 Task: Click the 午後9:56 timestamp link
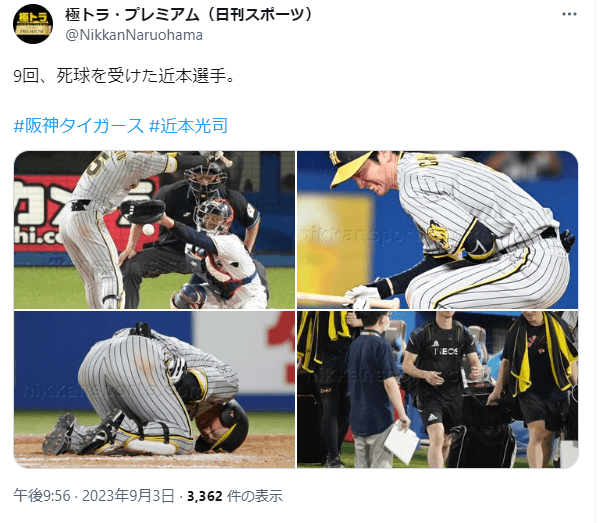(x=42, y=496)
